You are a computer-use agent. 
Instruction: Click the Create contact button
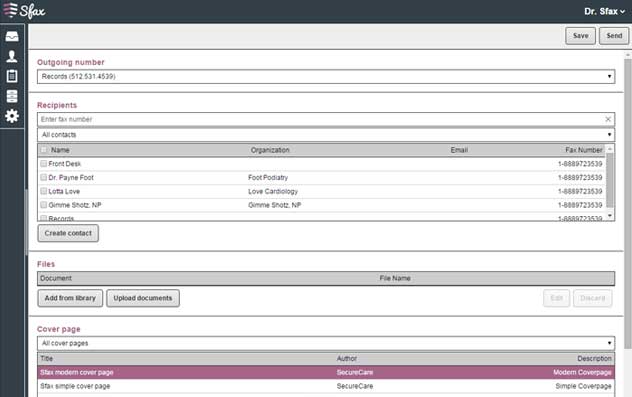(68, 233)
